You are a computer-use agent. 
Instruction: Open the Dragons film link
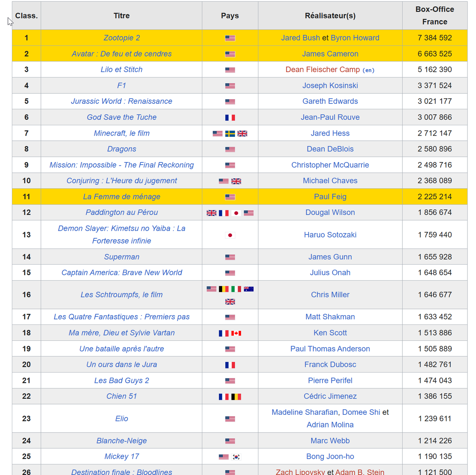click(122, 149)
